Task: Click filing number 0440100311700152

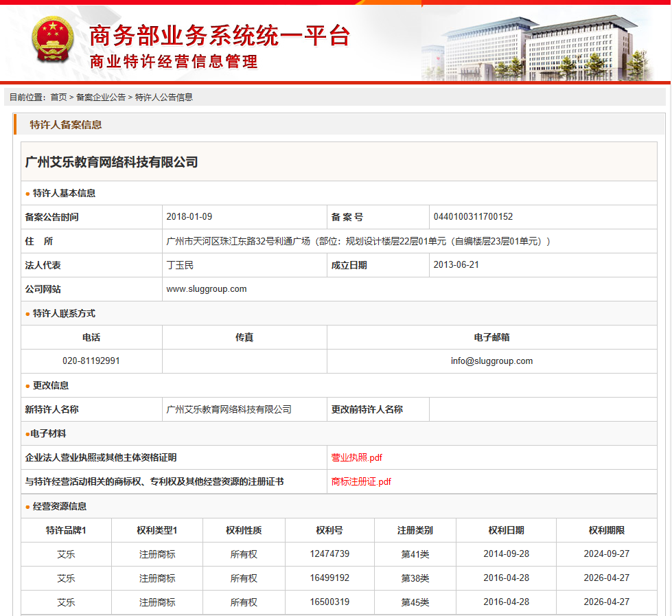Action: click(x=473, y=216)
